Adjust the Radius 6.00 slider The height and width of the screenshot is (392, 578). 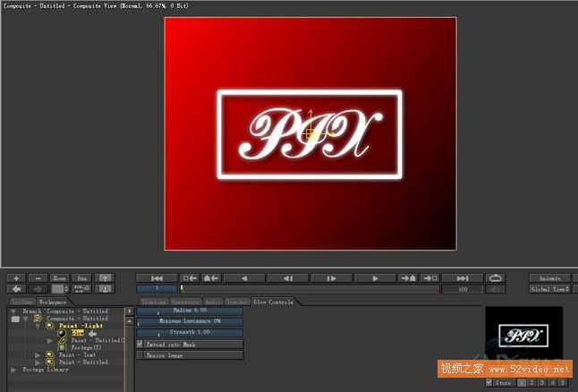(x=190, y=311)
